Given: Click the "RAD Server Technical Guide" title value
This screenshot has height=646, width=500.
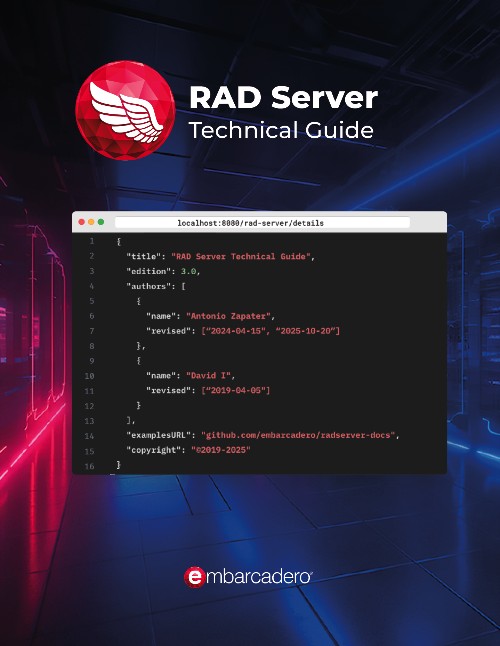Looking at the screenshot, I should [241, 256].
